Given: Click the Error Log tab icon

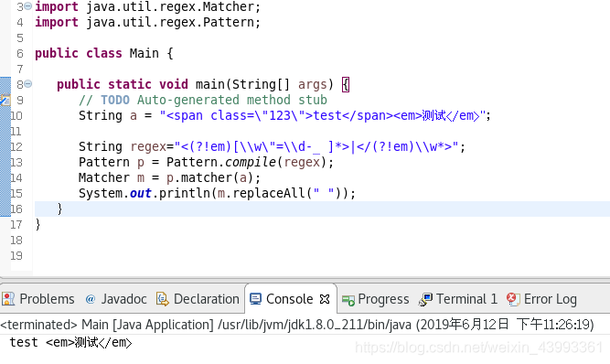Looking at the screenshot, I should [513, 299].
